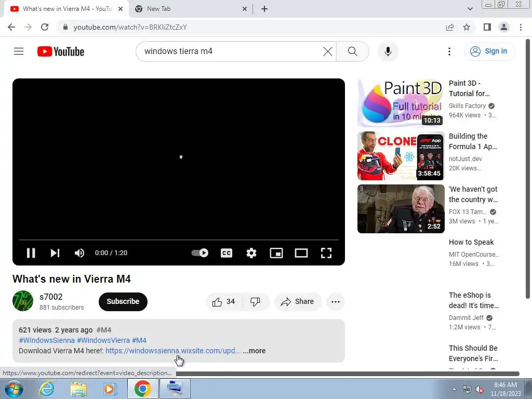Launch Internet Explorer from taskbar
Image resolution: width=532 pixels, height=399 pixels.
46,389
